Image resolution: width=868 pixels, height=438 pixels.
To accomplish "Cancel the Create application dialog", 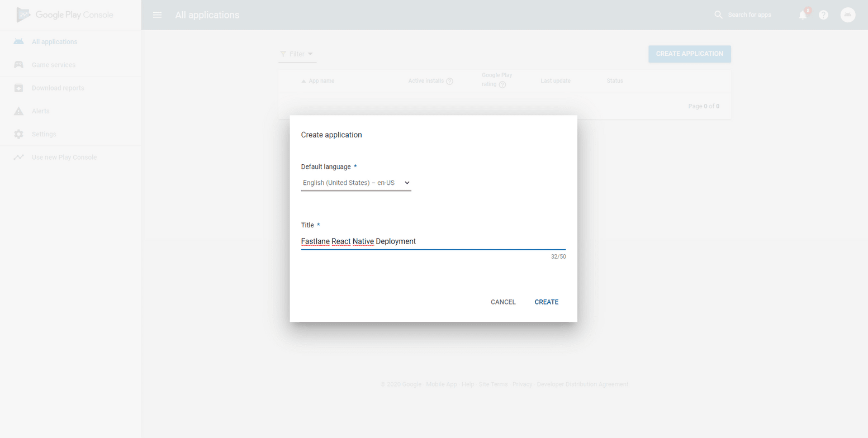I will pos(502,302).
